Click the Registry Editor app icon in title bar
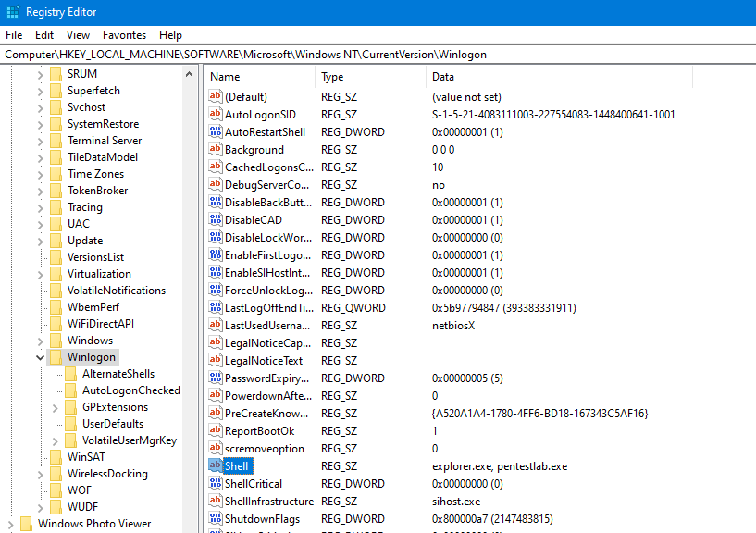 click(x=13, y=12)
